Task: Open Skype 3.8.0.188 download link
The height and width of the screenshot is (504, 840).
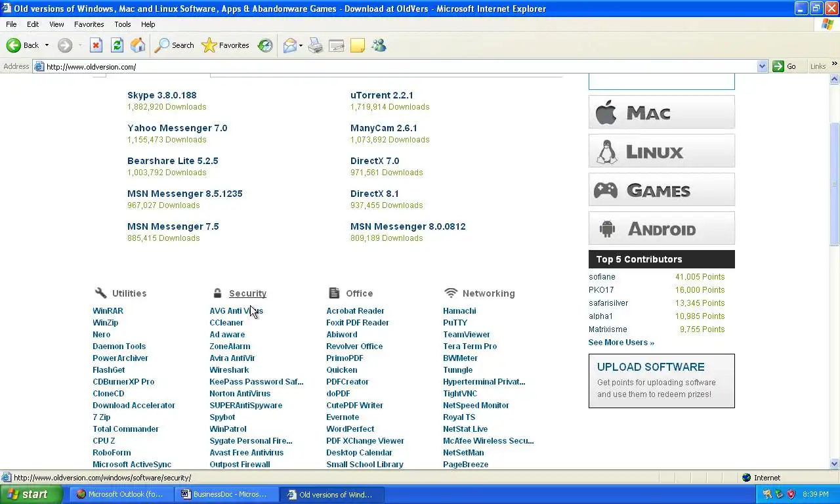Action: 161,95
